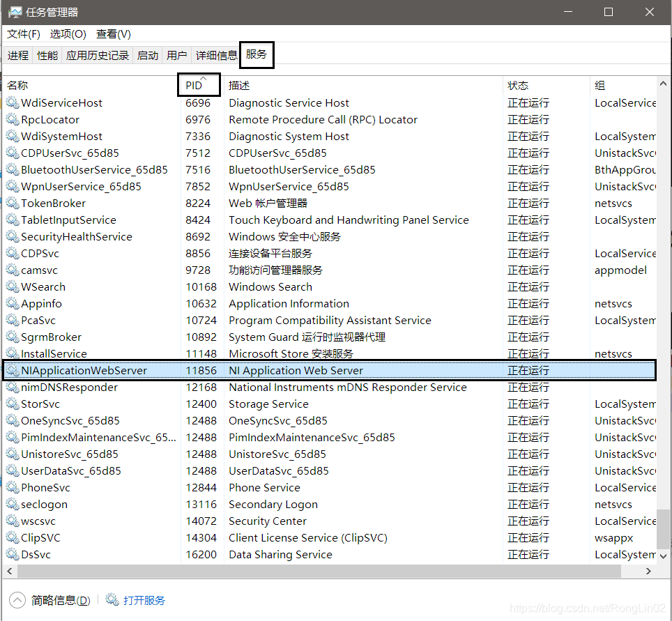
Task: Click the gear icon for WdiSystemHost
Action: coord(13,137)
